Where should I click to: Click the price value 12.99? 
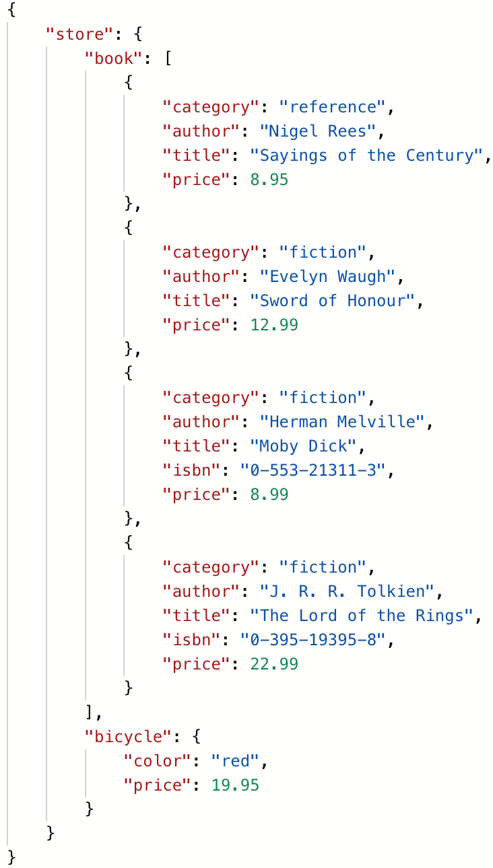[274, 325]
